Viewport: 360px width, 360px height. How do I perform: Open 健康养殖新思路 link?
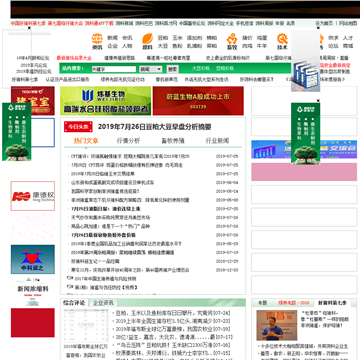pos(120,58)
